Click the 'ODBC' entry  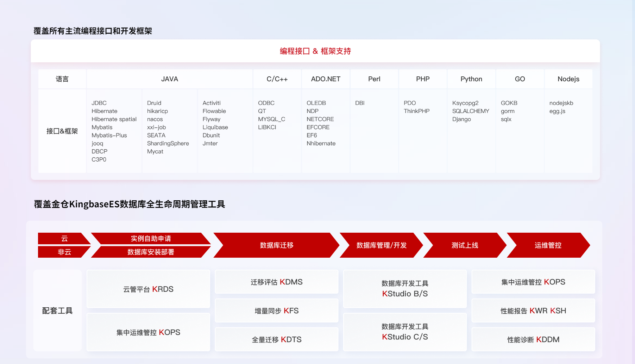coord(266,103)
